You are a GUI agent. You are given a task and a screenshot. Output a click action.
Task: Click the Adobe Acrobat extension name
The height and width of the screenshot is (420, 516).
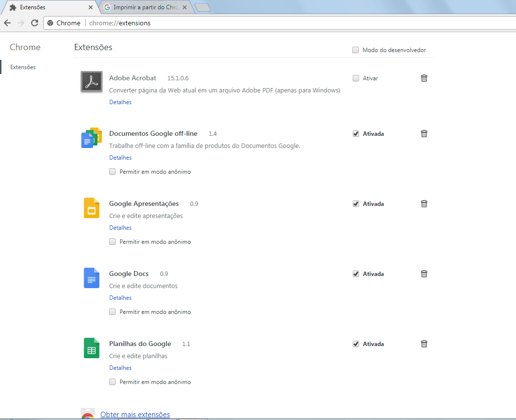(133, 78)
